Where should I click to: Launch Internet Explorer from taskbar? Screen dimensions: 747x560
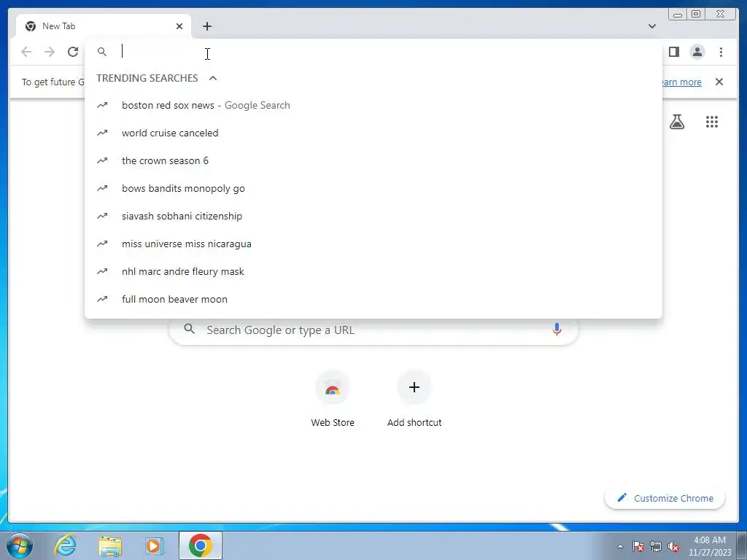pyautogui.click(x=65, y=545)
